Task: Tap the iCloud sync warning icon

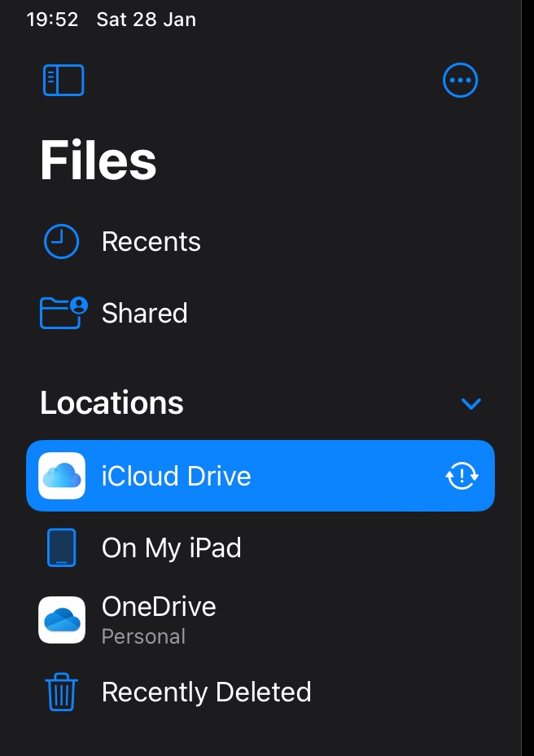Action: (x=462, y=476)
